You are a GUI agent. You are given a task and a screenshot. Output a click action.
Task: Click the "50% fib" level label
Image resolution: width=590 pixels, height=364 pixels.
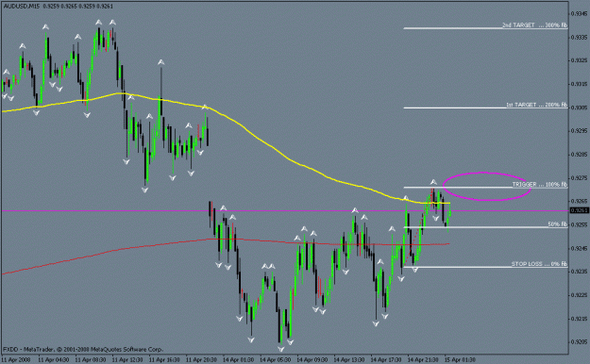[557, 224]
